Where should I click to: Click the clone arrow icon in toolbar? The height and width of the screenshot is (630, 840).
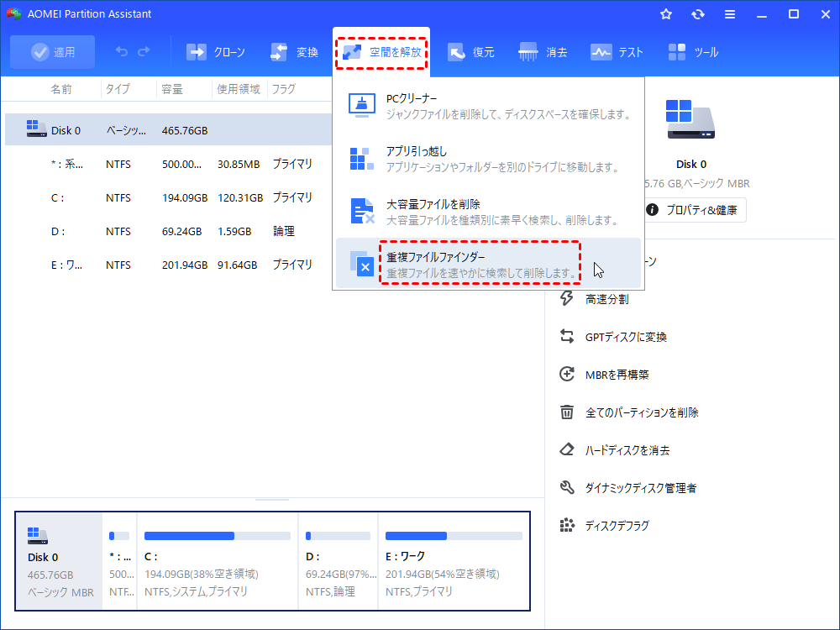(x=196, y=52)
